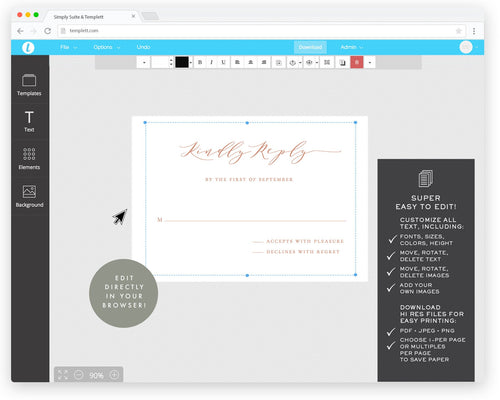Open the text color dropdown arrow
This screenshot has width=500, height=400.
click(x=191, y=62)
